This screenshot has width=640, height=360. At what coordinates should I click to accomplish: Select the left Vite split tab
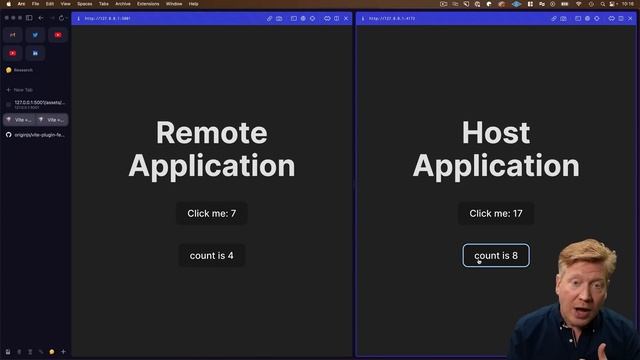click(19, 120)
